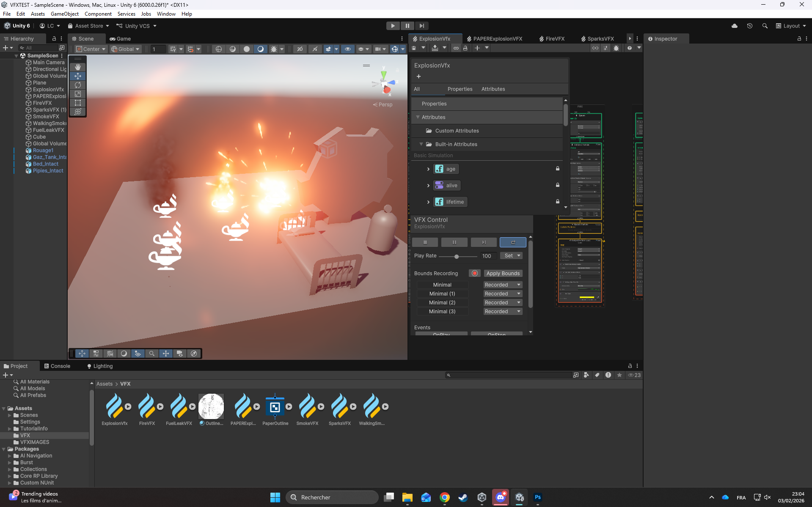
Task: Select the Rotate tool in Scene overlay
Action: [x=78, y=85]
